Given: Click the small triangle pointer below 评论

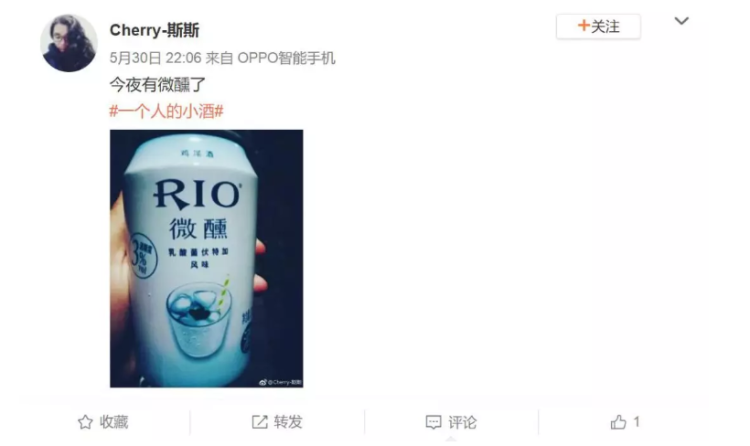Looking at the screenshot, I should click(x=451, y=438).
